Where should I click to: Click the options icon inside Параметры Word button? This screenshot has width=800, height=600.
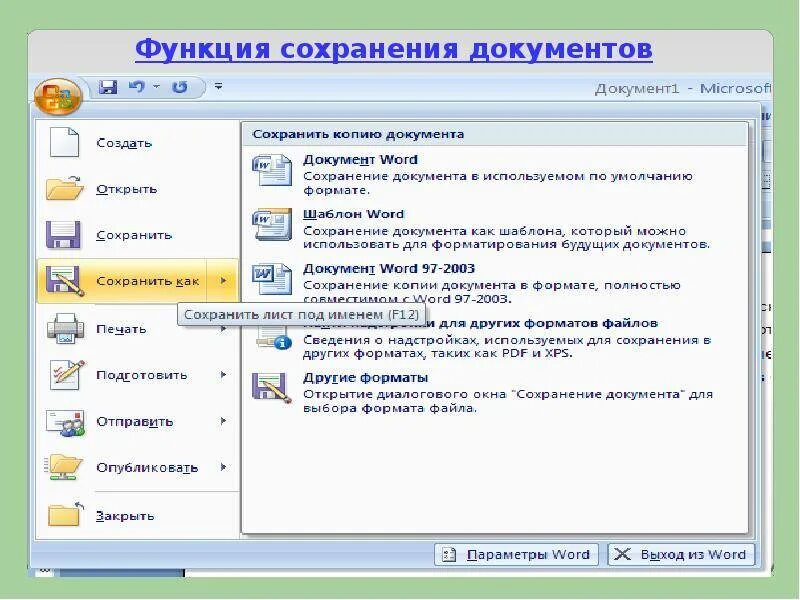(x=449, y=555)
